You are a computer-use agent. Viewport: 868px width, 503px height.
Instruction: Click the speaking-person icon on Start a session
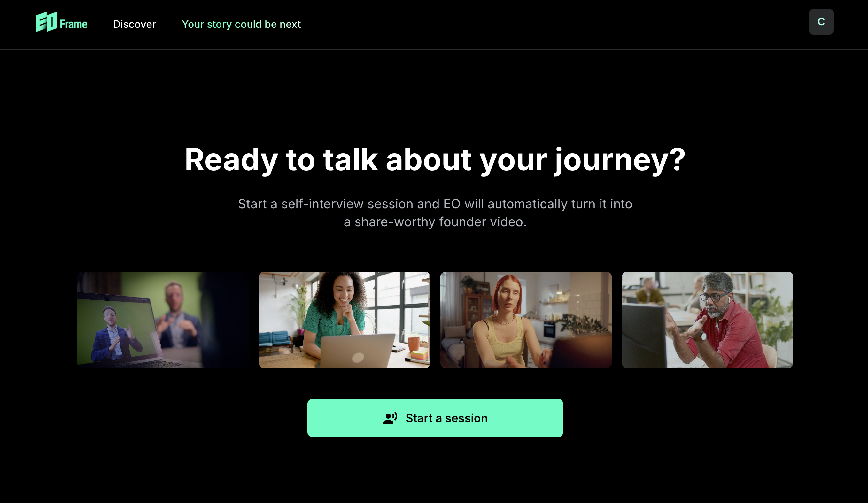pos(390,418)
